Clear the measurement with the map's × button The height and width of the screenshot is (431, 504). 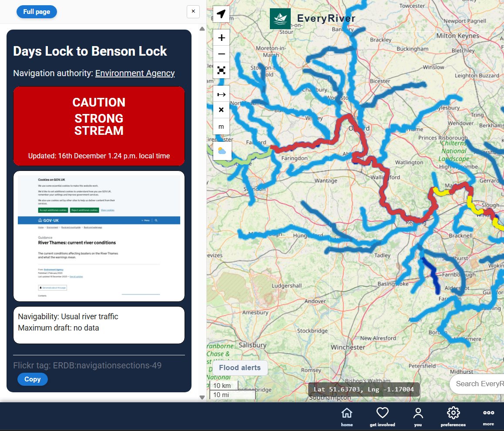tap(221, 110)
